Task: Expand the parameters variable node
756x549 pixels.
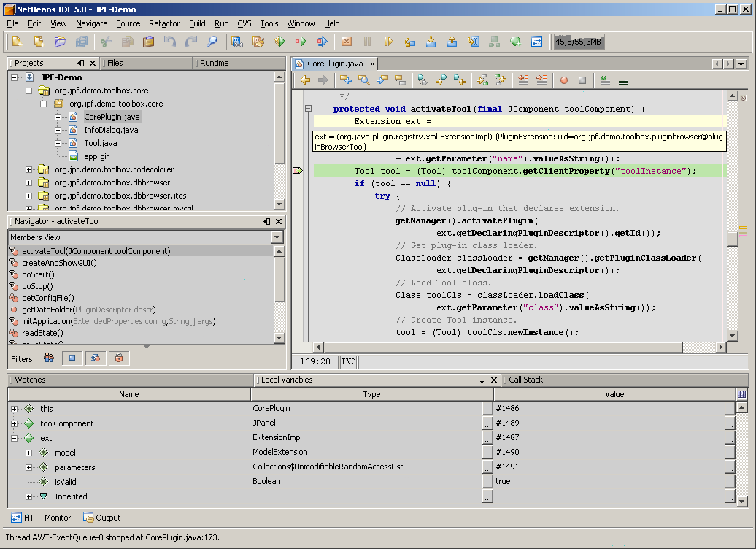Action: tap(28, 467)
